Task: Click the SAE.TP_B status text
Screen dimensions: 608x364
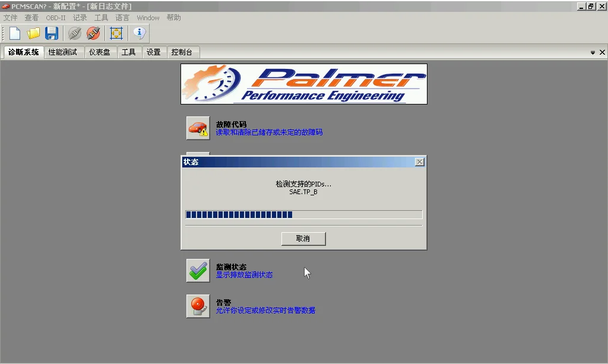Action: point(303,192)
